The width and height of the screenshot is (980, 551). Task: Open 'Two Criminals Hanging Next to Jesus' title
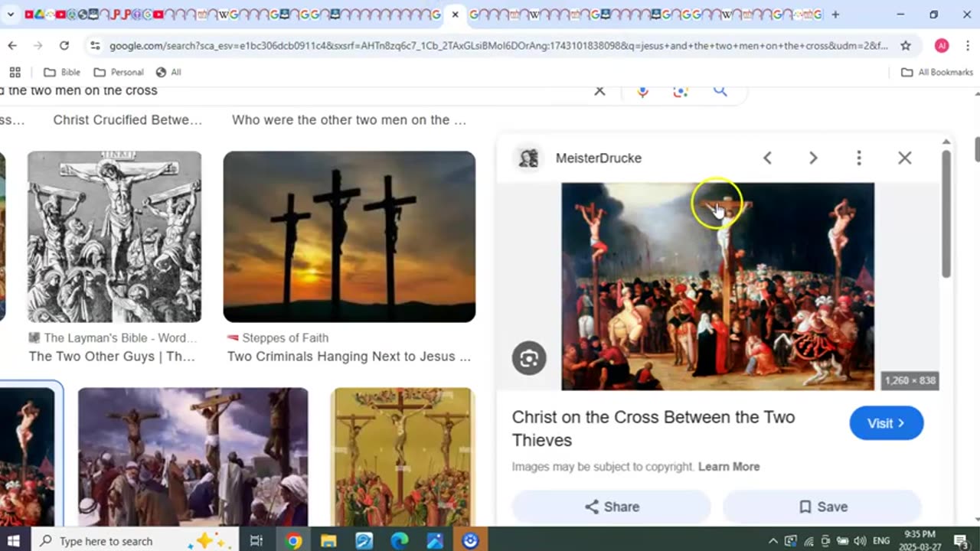pos(349,357)
